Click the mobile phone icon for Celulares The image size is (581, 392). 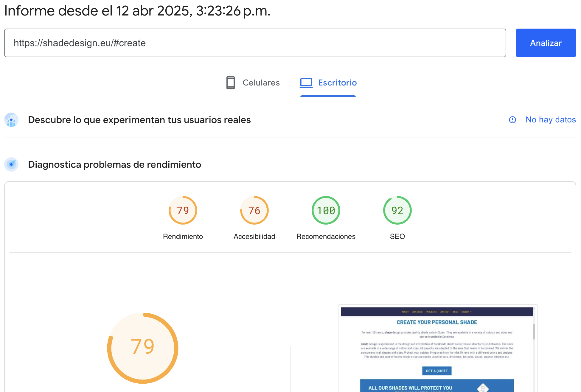230,83
